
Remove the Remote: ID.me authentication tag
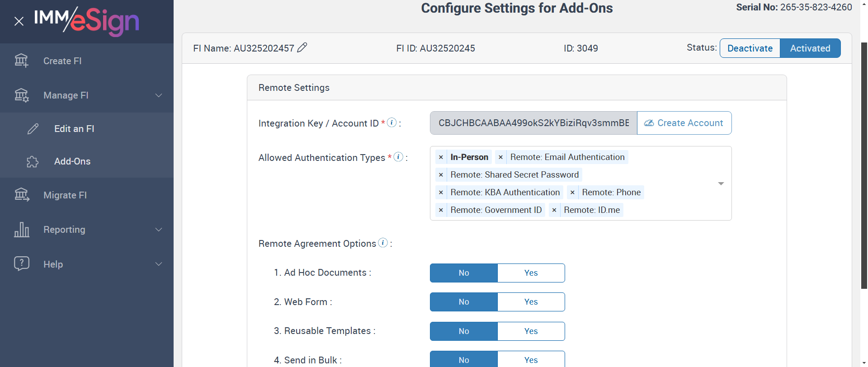tap(554, 210)
